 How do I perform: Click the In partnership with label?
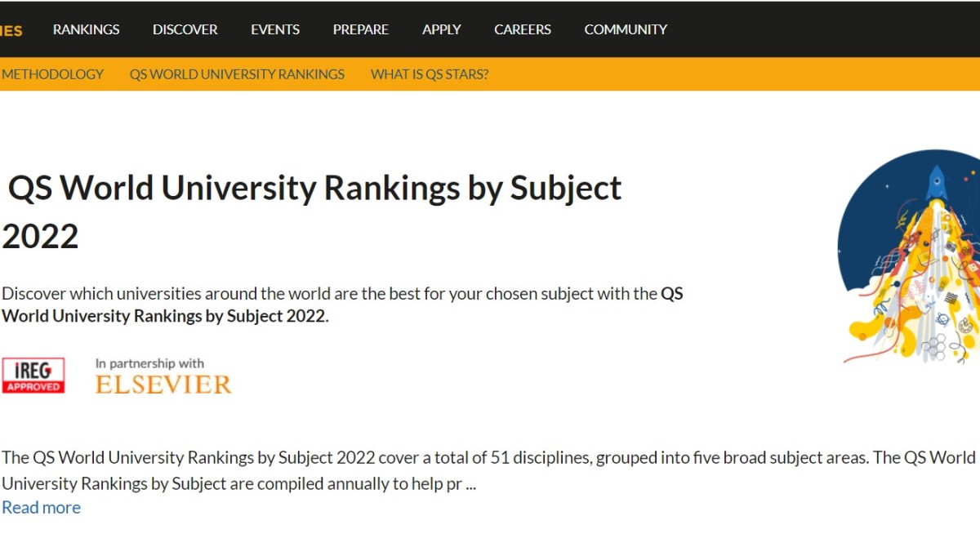(149, 363)
